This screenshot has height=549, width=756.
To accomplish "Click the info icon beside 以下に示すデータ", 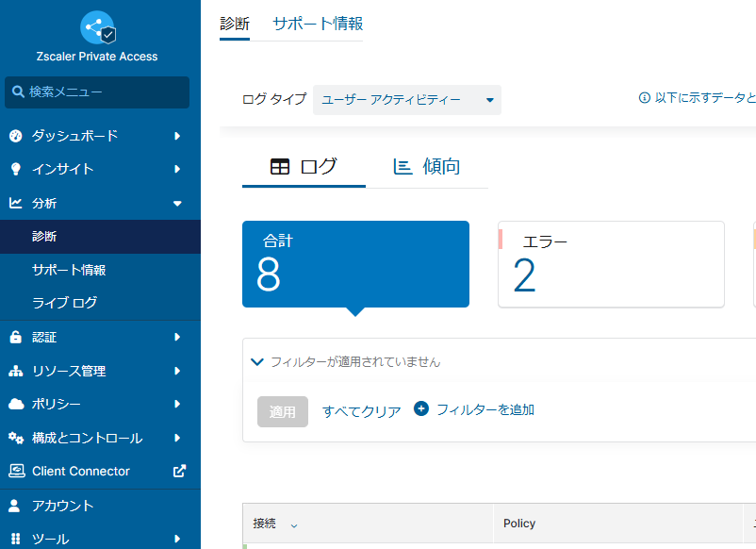I will pos(644,98).
